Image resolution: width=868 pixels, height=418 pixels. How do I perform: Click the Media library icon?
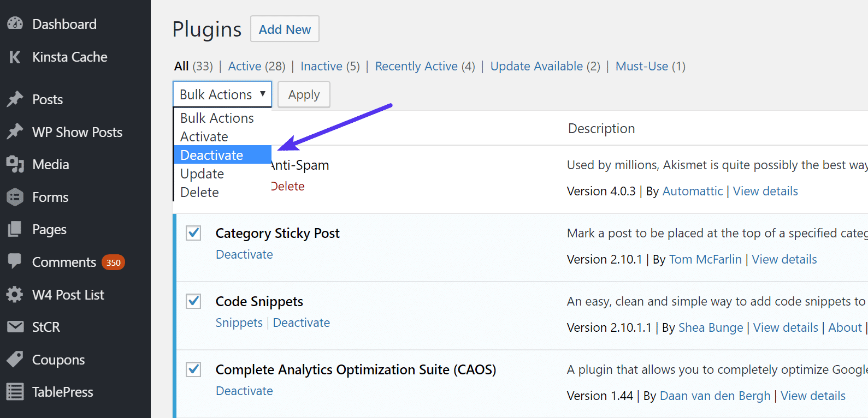pos(15,164)
